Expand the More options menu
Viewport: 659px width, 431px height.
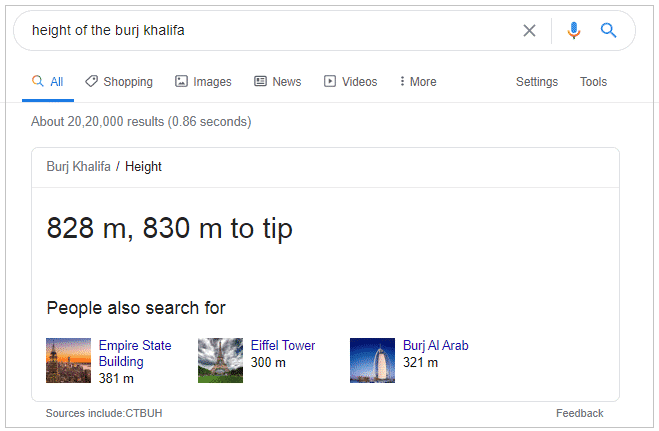417,82
